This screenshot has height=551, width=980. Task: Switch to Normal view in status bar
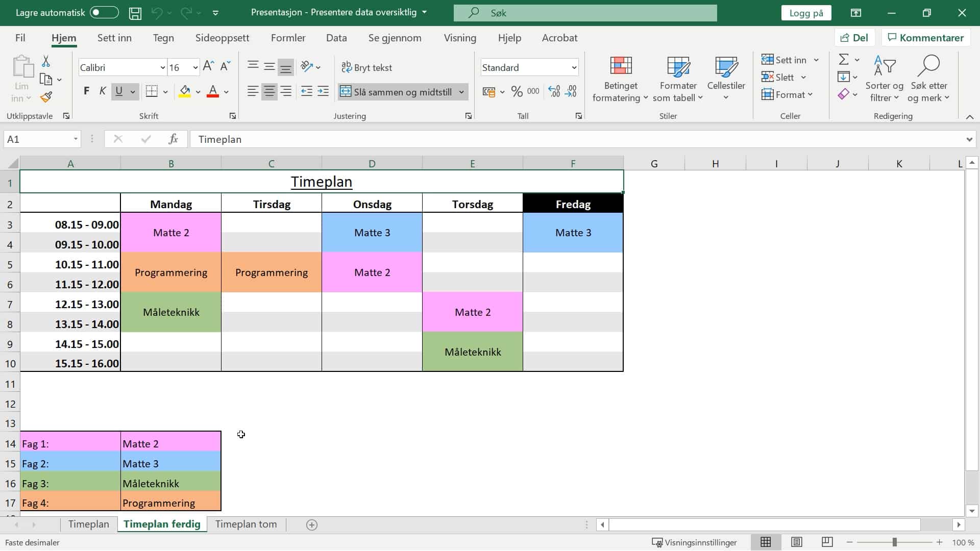(x=766, y=542)
